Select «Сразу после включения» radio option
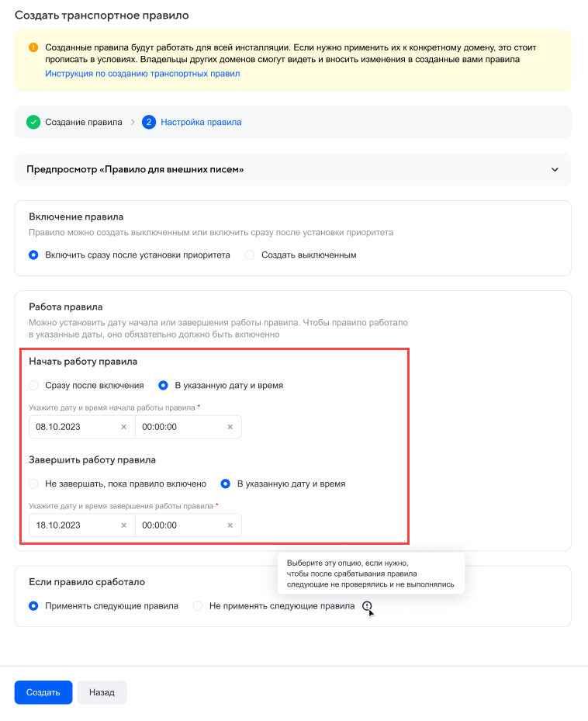The width and height of the screenshot is (588, 721). pos(33,385)
